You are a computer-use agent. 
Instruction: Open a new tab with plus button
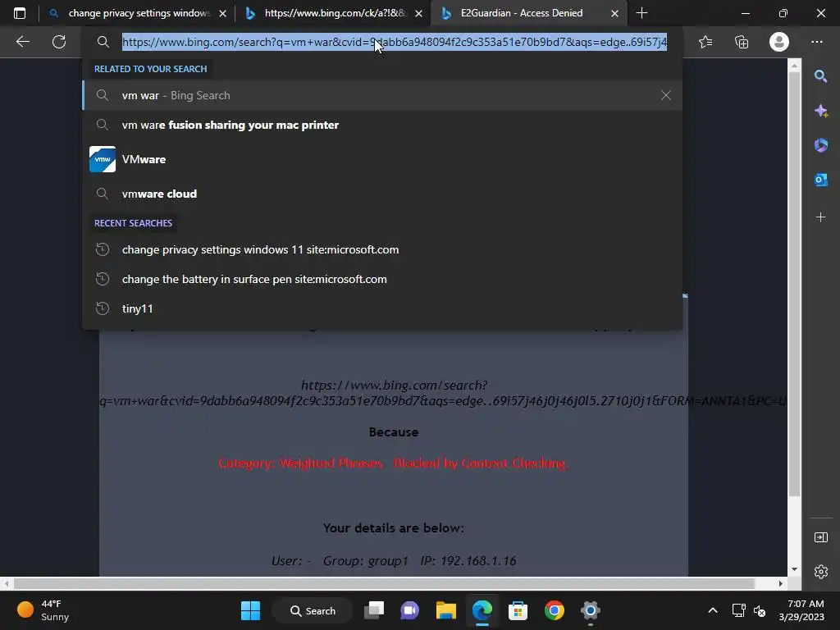tap(641, 13)
